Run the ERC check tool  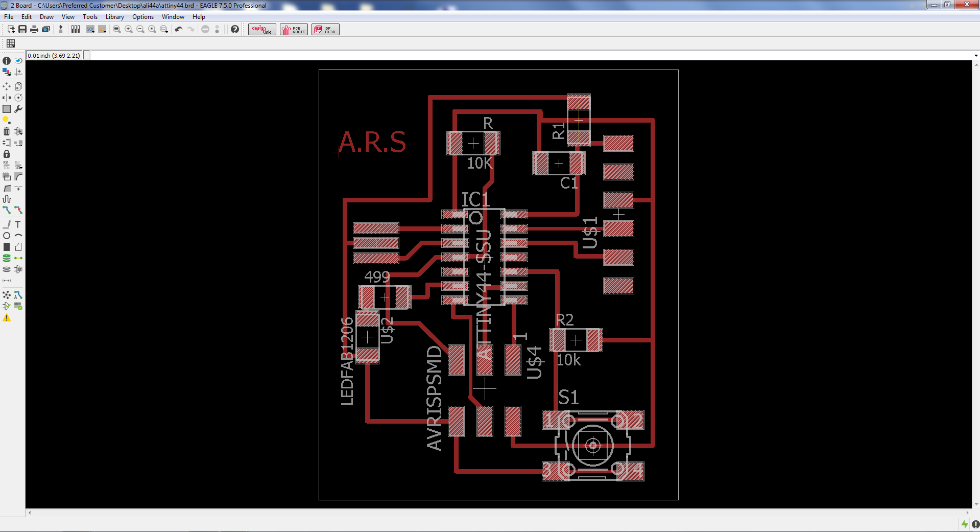pos(7,306)
